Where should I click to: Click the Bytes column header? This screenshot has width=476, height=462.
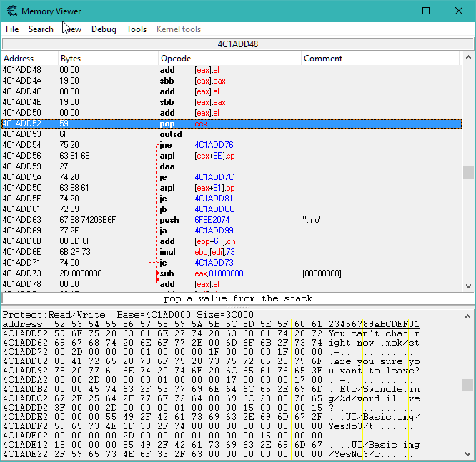pos(108,59)
